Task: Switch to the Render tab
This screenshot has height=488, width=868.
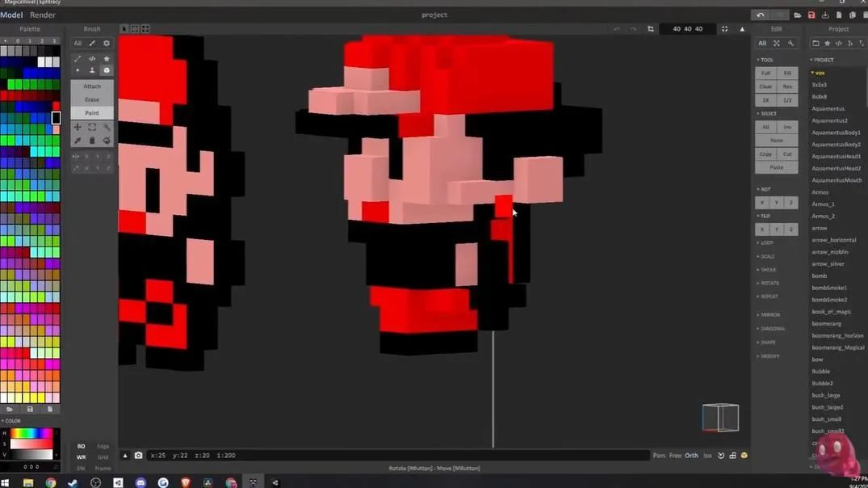Action: click(43, 15)
